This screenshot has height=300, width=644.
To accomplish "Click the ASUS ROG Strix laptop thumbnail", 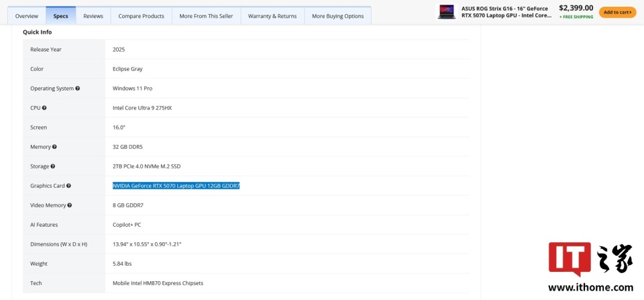I will point(447,12).
